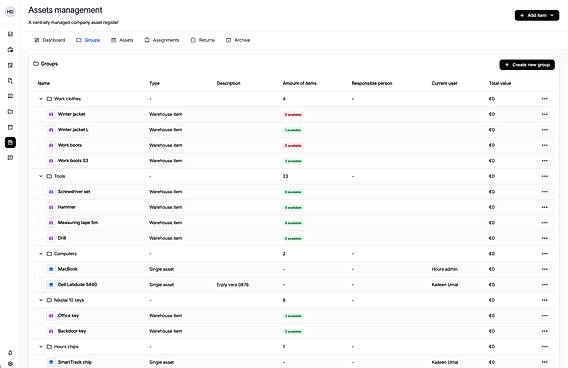This screenshot has width=568, height=368.
Task: Open three-dot menu for Hammer row
Action: click(x=544, y=207)
